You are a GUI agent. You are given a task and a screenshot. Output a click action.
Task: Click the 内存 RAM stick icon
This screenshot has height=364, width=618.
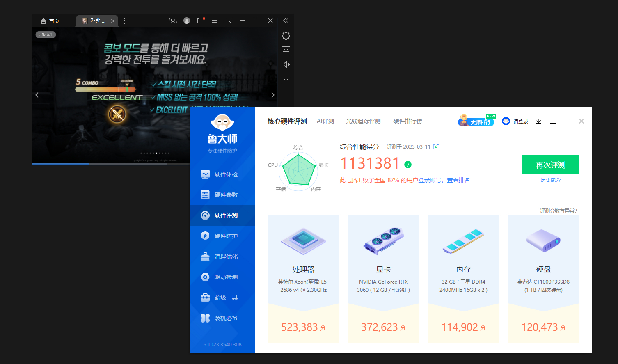coord(463,241)
